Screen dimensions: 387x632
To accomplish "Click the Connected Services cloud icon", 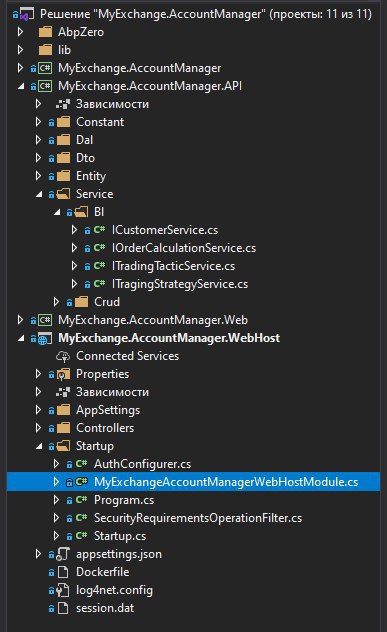I will click(63, 356).
